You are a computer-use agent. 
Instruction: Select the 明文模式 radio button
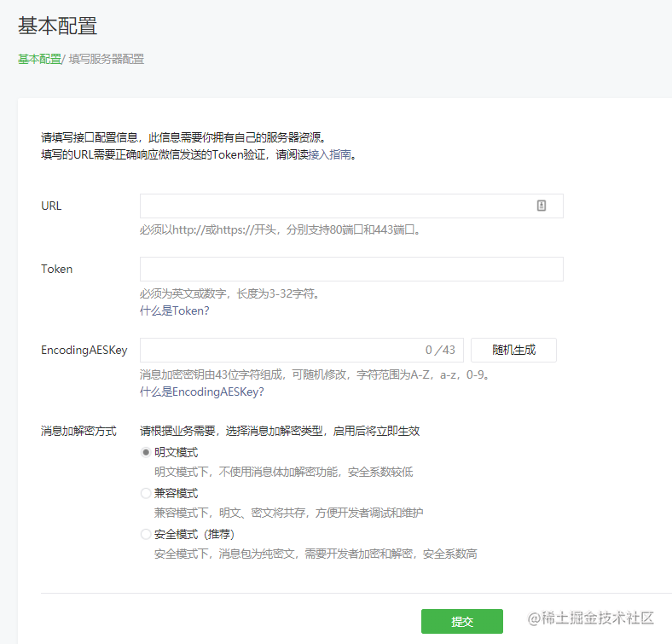tap(146, 452)
